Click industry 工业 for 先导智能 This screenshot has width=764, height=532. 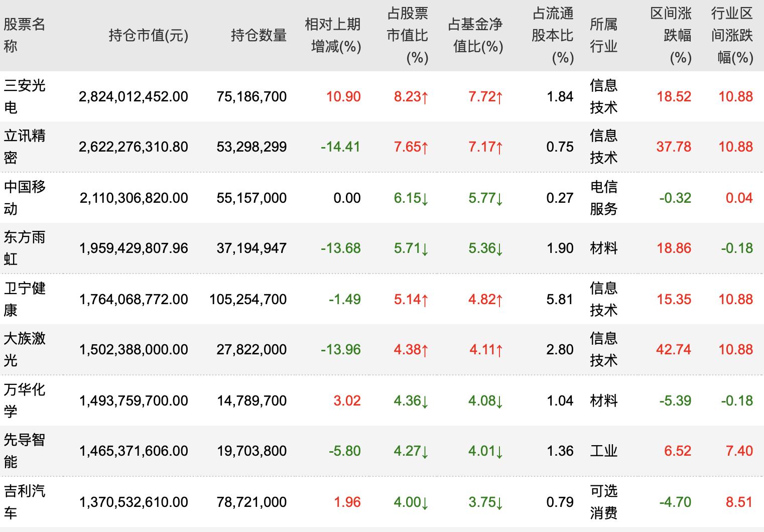603,451
